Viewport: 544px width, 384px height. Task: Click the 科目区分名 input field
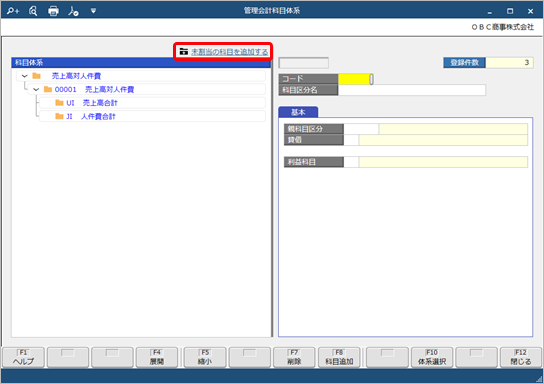click(412, 90)
